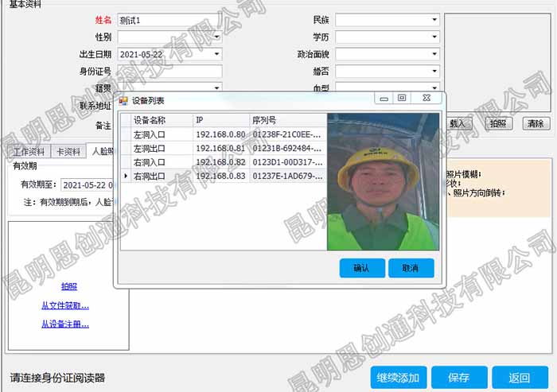
Task: Click the 保存 button at bottom
Action: pyautogui.click(x=458, y=377)
